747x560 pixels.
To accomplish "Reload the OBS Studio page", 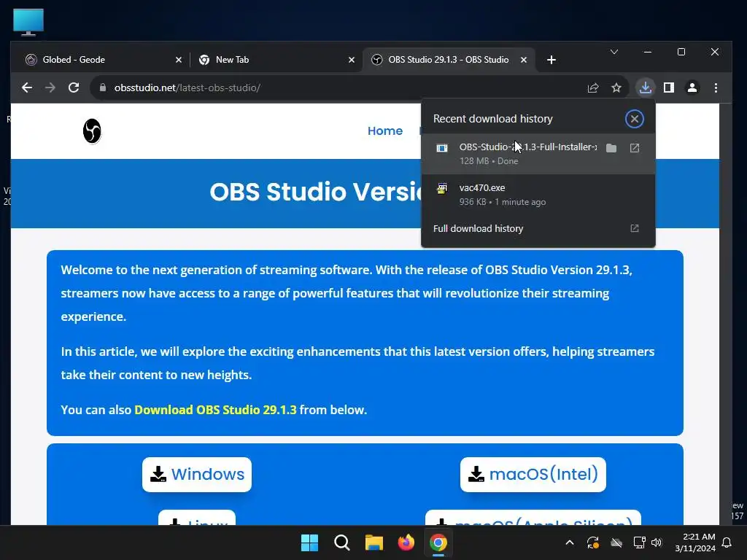I will click(x=74, y=87).
